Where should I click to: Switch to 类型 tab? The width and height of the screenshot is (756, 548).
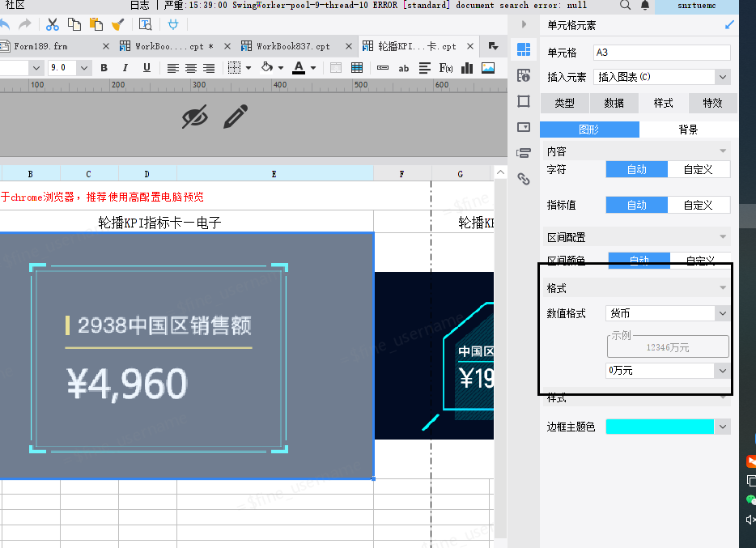click(x=565, y=103)
